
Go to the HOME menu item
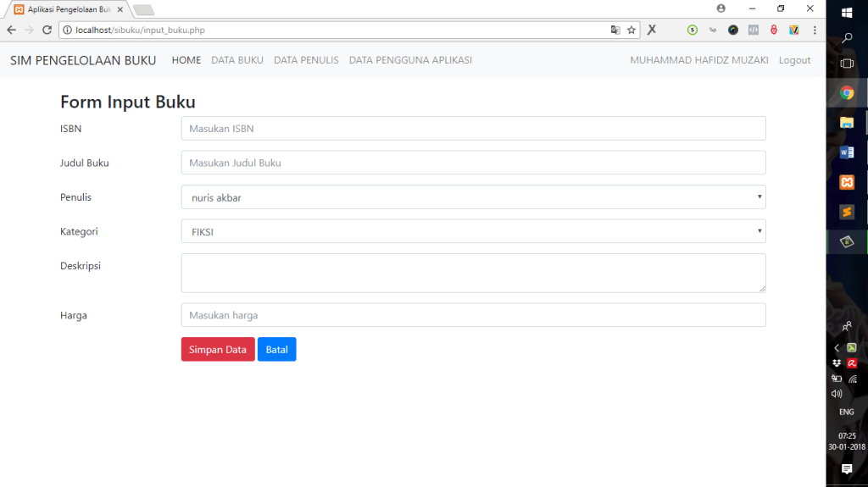click(186, 60)
